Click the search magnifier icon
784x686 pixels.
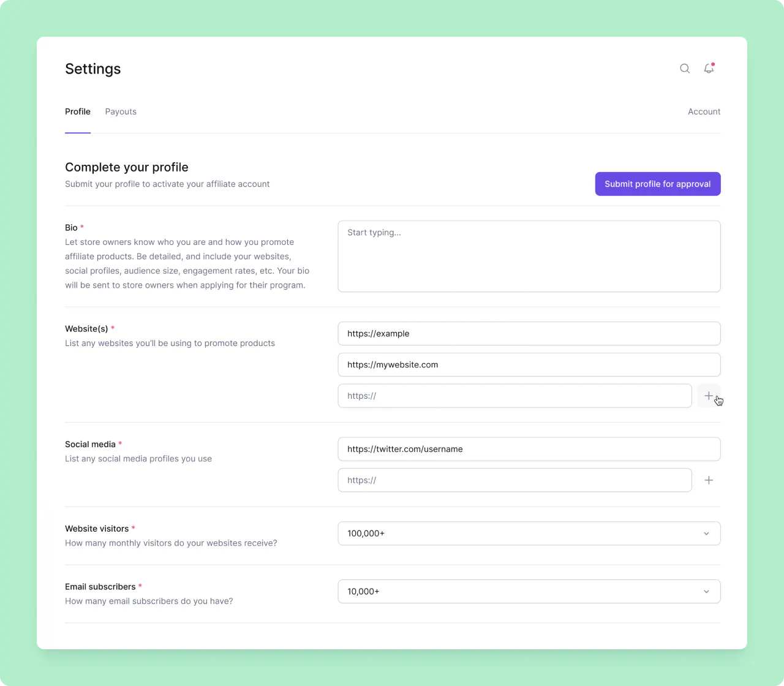pos(685,69)
